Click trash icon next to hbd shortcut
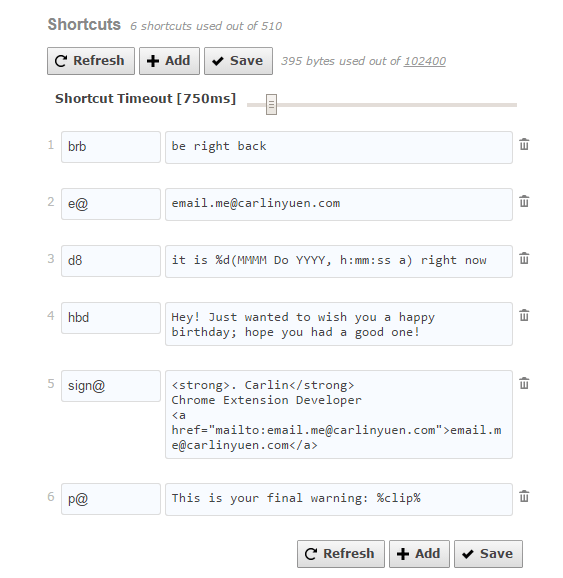Image resolution: width=563 pixels, height=578 pixels. click(x=524, y=316)
